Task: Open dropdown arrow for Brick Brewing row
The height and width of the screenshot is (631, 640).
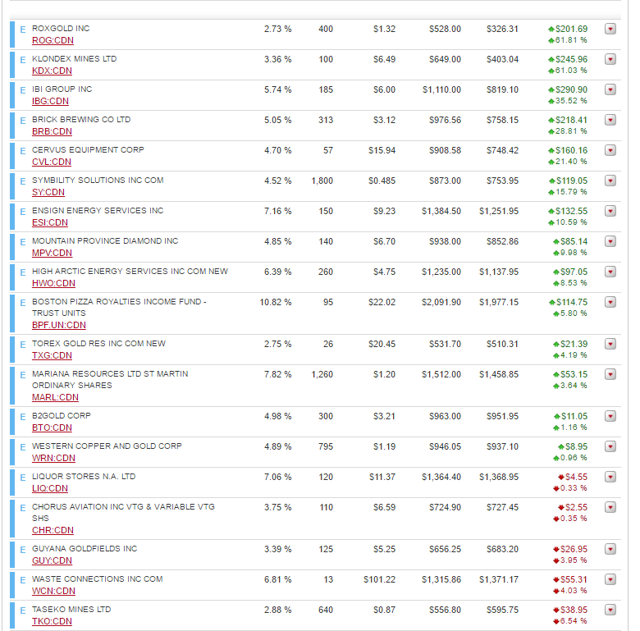Action: 610,120
